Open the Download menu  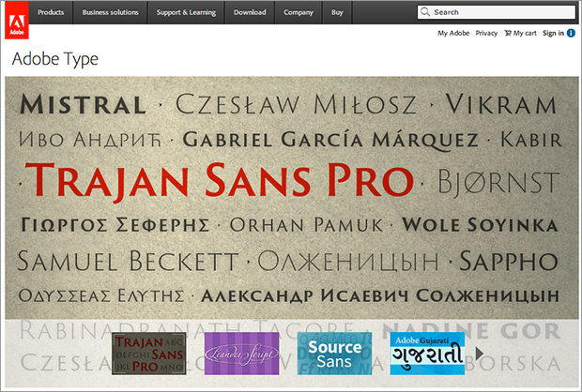click(250, 12)
